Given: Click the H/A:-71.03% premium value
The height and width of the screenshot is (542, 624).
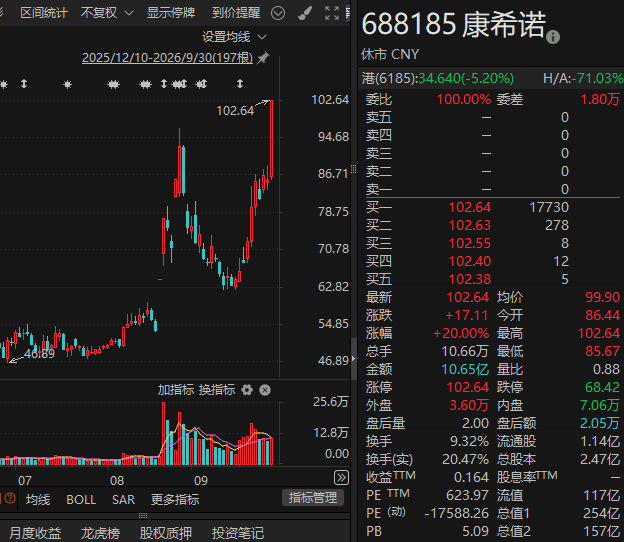Looking at the screenshot, I should tap(583, 78).
